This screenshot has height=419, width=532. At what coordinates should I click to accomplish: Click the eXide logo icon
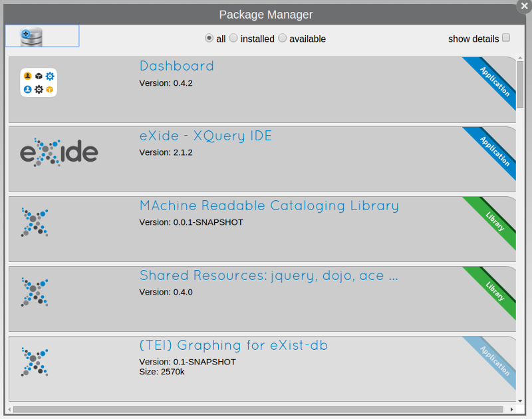[59, 152]
